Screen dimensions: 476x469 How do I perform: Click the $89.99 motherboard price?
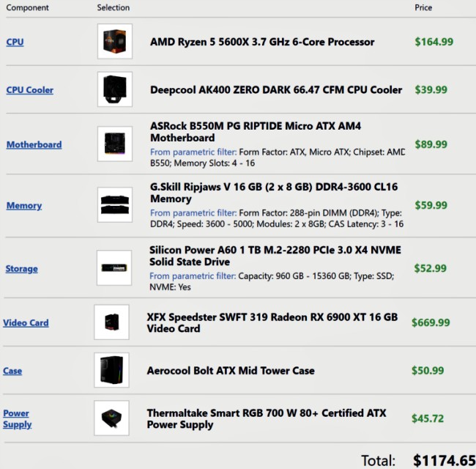[x=431, y=144]
